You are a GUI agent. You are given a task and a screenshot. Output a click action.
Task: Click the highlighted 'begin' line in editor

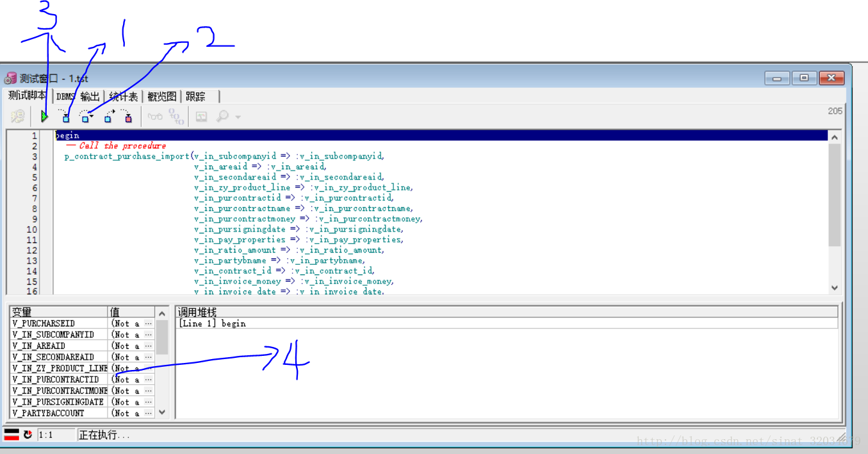pyautogui.click(x=442, y=135)
